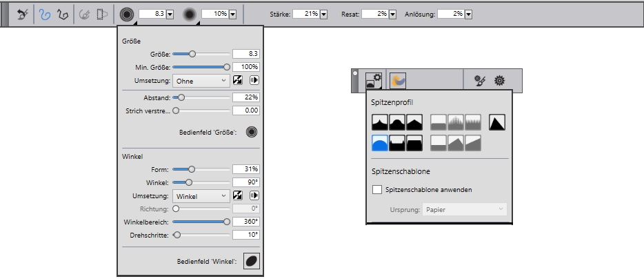
Task: Select the highlighted blue tip profile
Action: point(380,144)
